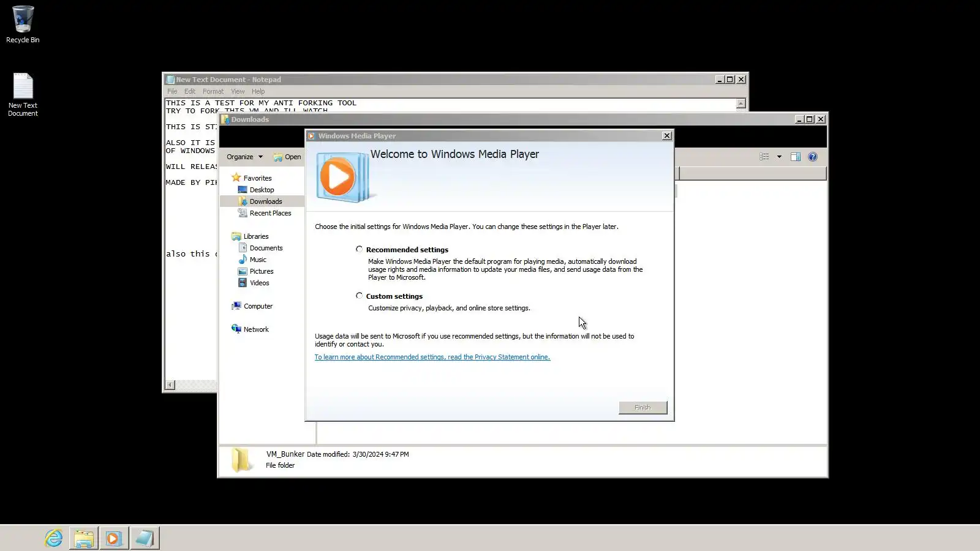Click Notepad horizontal scroll left arrow
The image size is (980, 551).
click(170, 385)
